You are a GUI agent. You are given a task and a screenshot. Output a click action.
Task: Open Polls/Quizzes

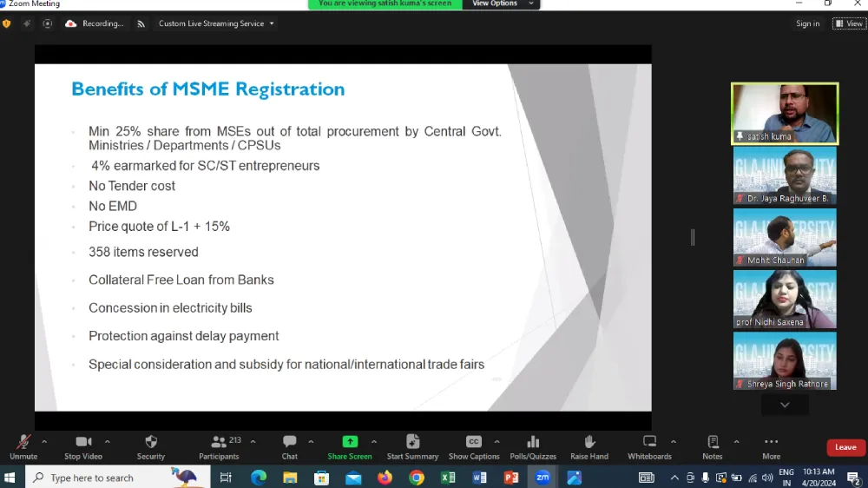tap(533, 442)
